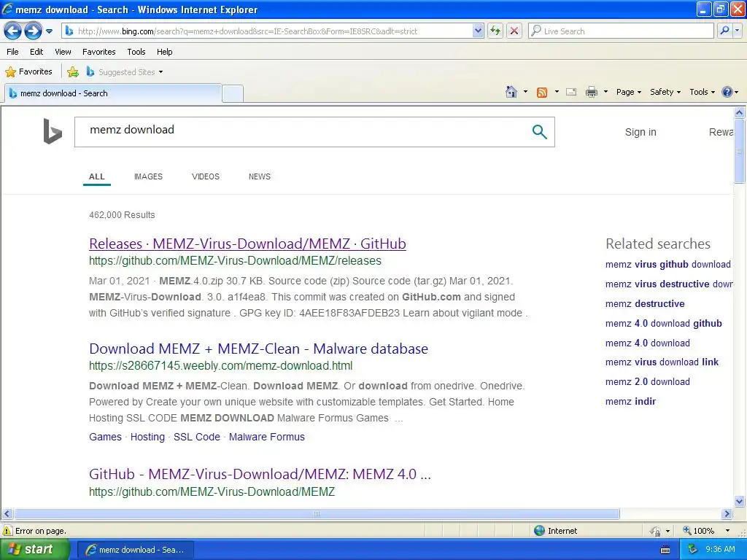Expand the Print options dropdown arrow

click(x=605, y=92)
